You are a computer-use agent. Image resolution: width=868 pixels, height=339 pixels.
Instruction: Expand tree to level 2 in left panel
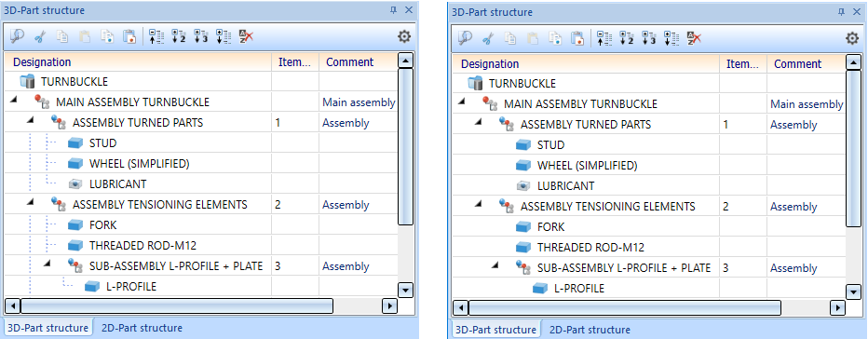(178, 36)
